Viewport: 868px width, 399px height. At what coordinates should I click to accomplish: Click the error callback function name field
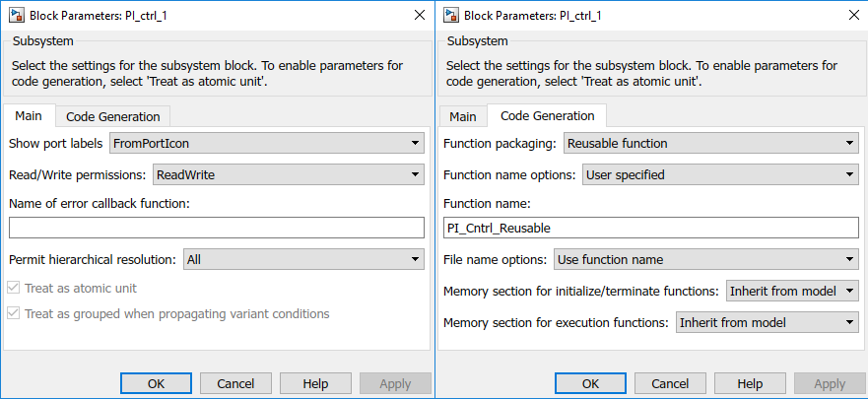(216, 228)
